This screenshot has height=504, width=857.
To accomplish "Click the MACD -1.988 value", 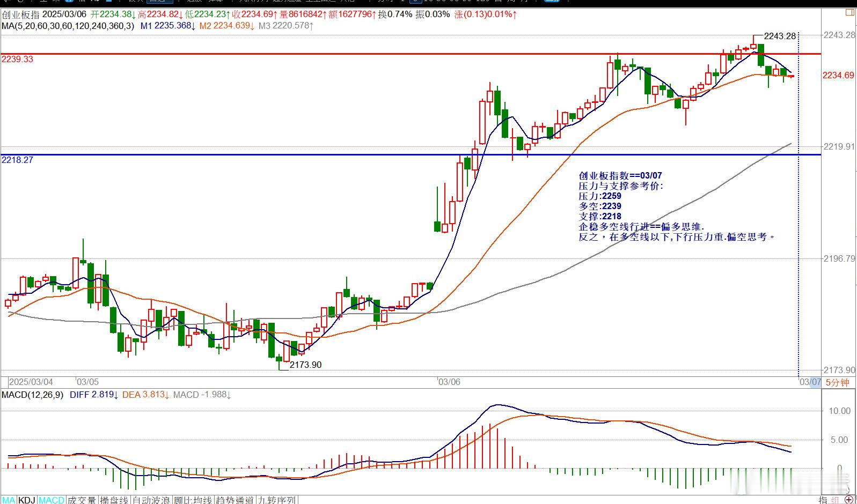I will click(202, 395).
